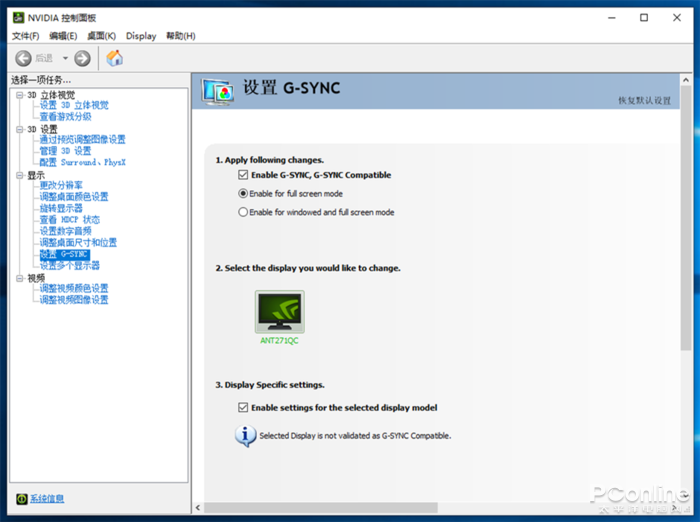
Task: Open the 编辑(E) menu
Action: point(63,36)
